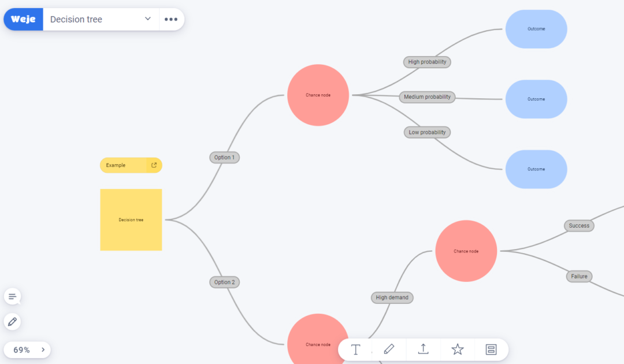Select the High probability branch label

tap(427, 62)
